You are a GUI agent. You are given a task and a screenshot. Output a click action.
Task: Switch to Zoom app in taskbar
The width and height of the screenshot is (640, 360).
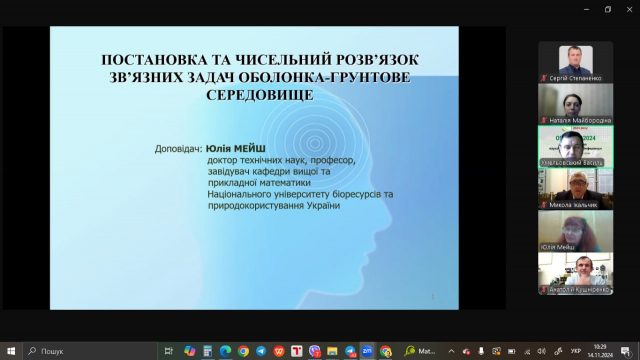click(367, 351)
